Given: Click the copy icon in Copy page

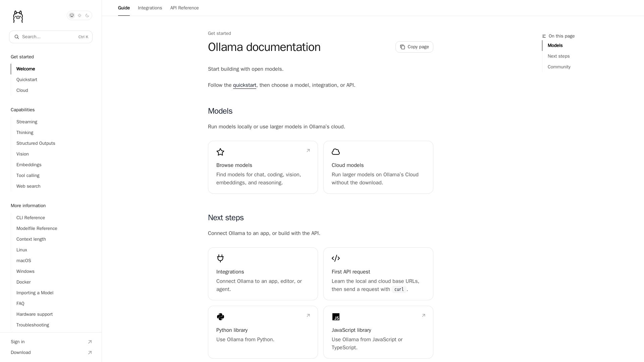Looking at the screenshot, I should 402,47.
